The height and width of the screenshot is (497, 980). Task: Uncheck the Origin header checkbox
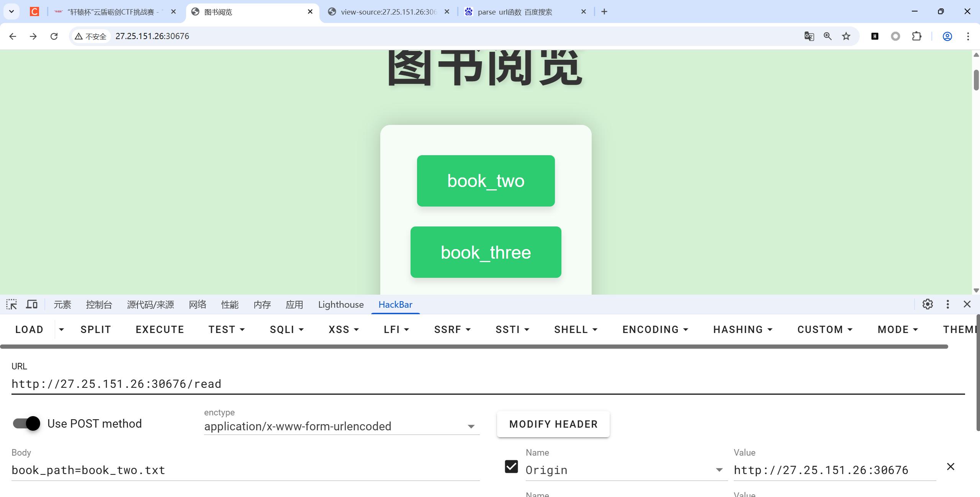[511, 467]
